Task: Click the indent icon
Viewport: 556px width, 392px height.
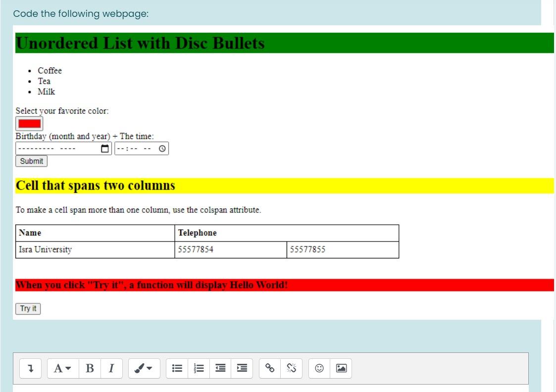Action: [x=242, y=368]
